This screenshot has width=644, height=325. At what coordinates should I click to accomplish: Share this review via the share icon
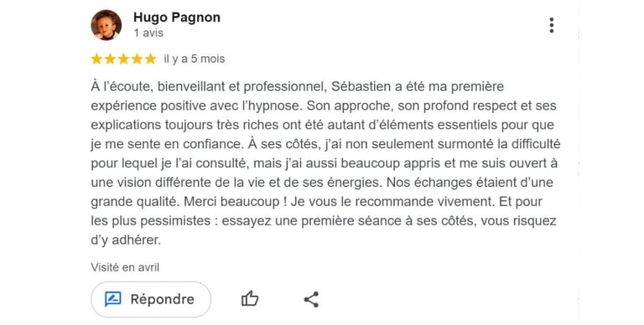click(311, 299)
